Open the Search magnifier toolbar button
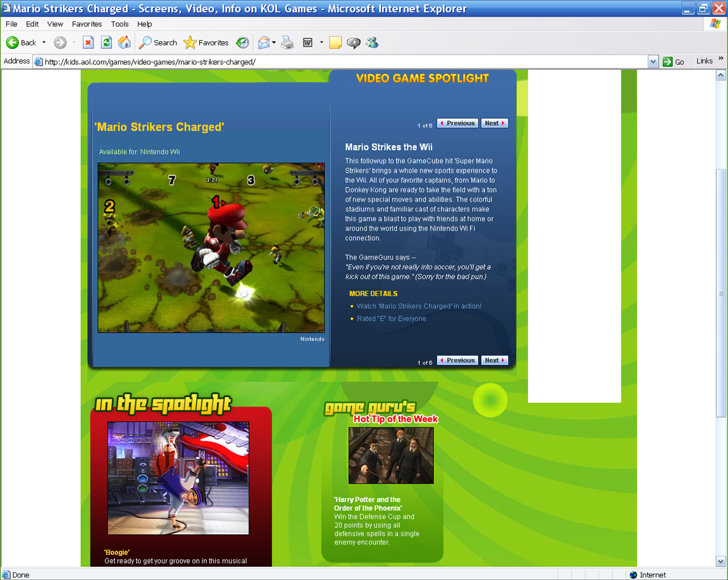Image resolution: width=728 pixels, height=580 pixels. point(158,43)
